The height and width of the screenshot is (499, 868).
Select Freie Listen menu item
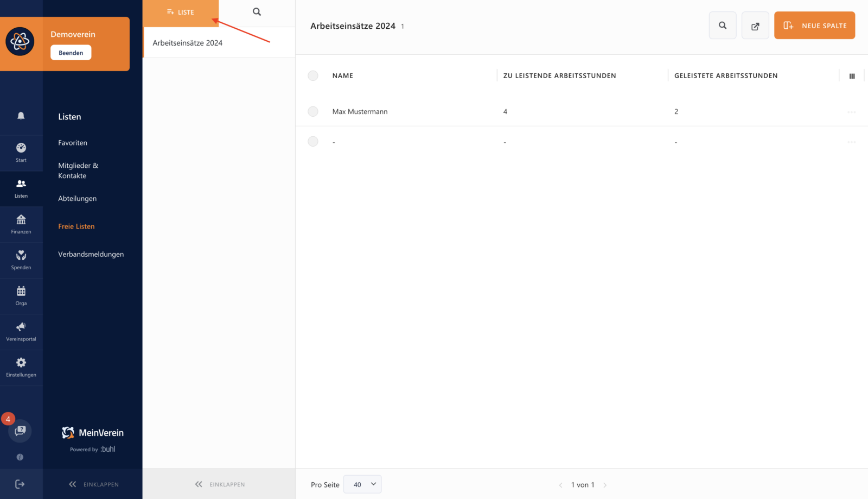(76, 226)
